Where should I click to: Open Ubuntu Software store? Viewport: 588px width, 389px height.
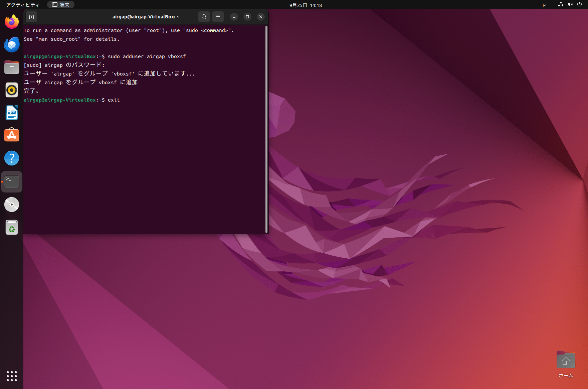[x=12, y=136]
